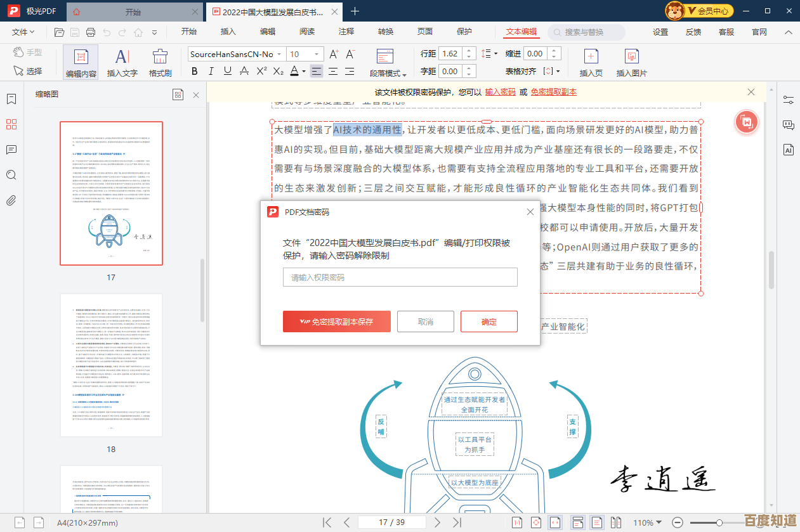Switch to the 保护 (Protect) menu tab

(x=464, y=32)
